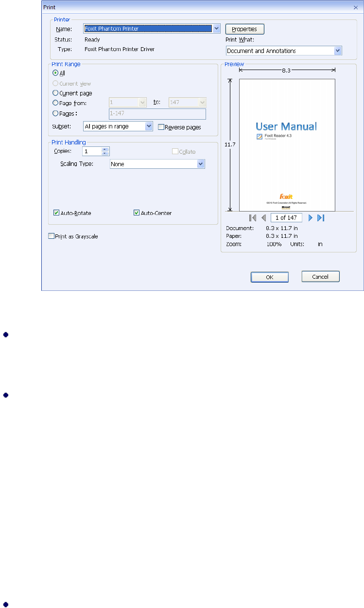
Task: Enable Reverse pages checkbox
Action: pyautogui.click(x=161, y=127)
